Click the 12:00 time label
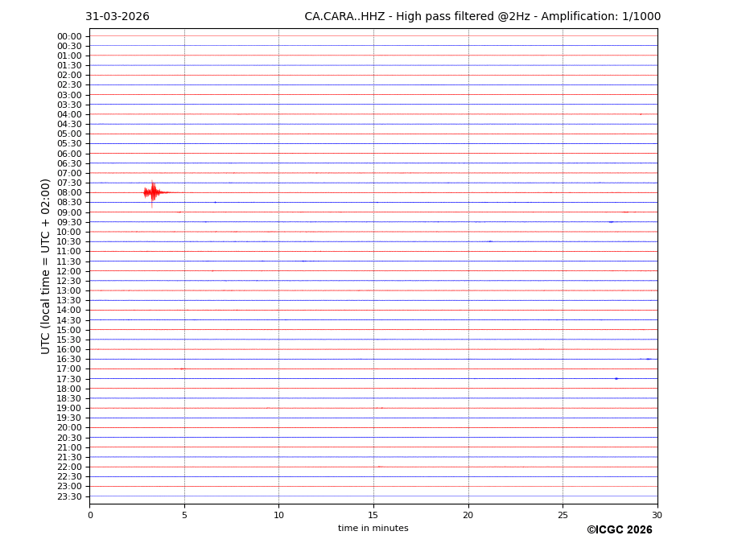Screen dimensions: 746x560 pyautogui.click(x=69, y=271)
